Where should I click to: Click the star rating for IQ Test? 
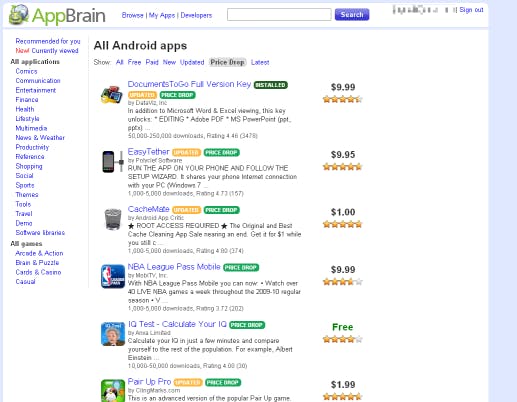[342, 339]
